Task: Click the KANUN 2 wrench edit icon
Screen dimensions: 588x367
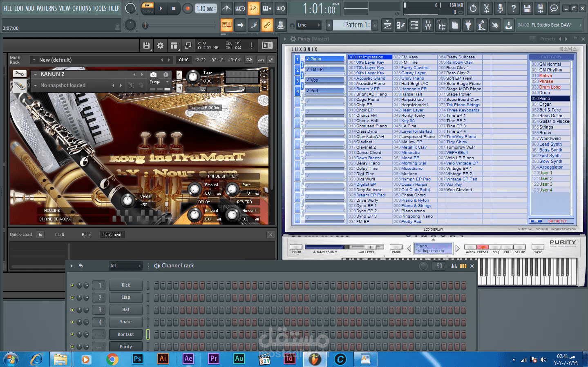Action: (x=19, y=74)
